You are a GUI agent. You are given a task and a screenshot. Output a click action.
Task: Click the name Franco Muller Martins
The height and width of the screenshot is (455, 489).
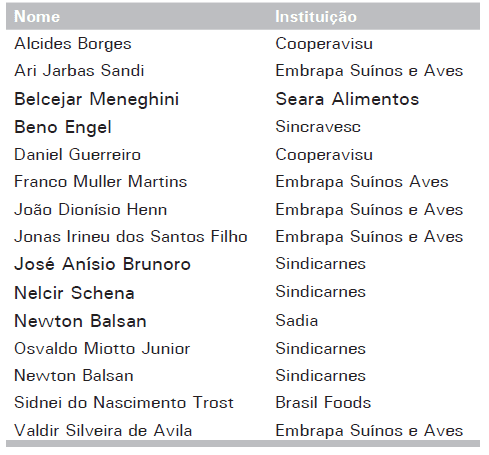(x=101, y=182)
